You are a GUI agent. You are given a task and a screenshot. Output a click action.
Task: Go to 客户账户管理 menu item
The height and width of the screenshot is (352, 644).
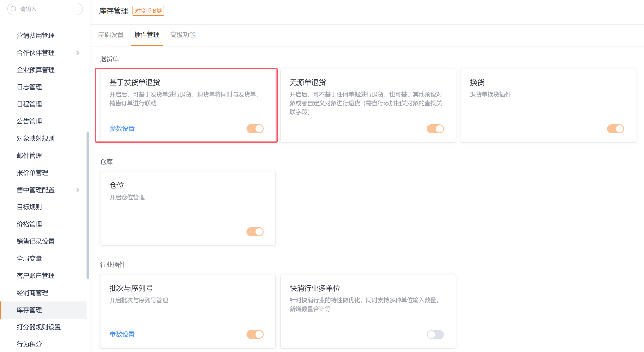click(36, 276)
